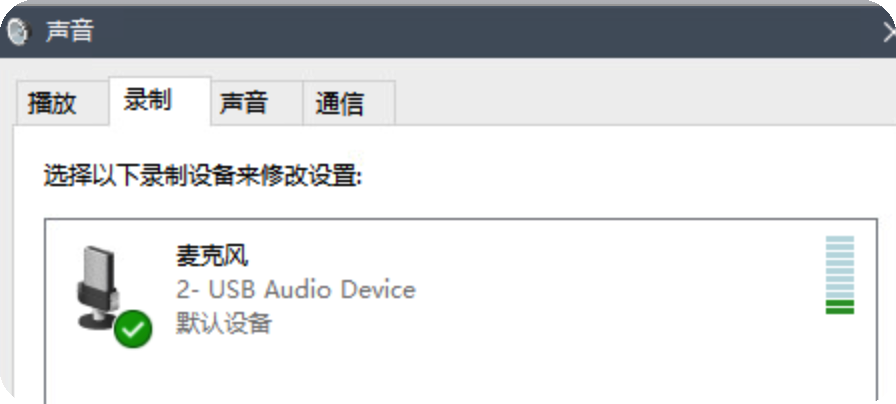Select the 麦克风 device name
This screenshot has width=896, height=404.
click(x=212, y=256)
